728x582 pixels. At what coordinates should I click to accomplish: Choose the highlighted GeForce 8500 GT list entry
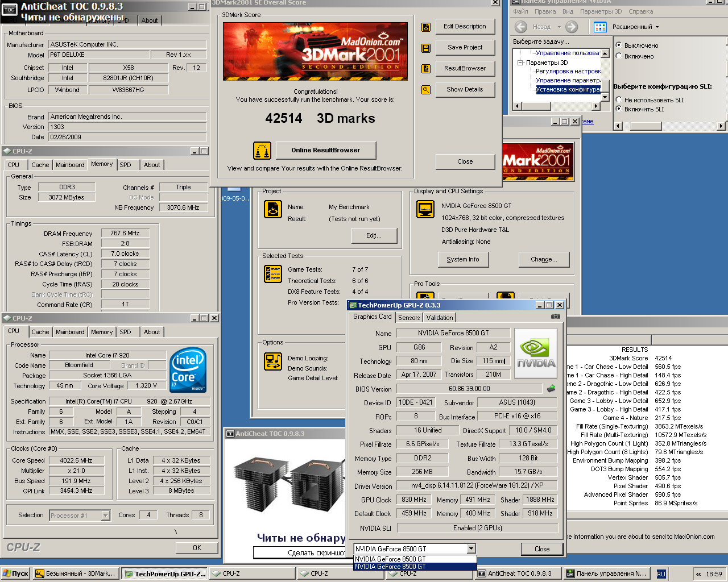click(x=415, y=567)
